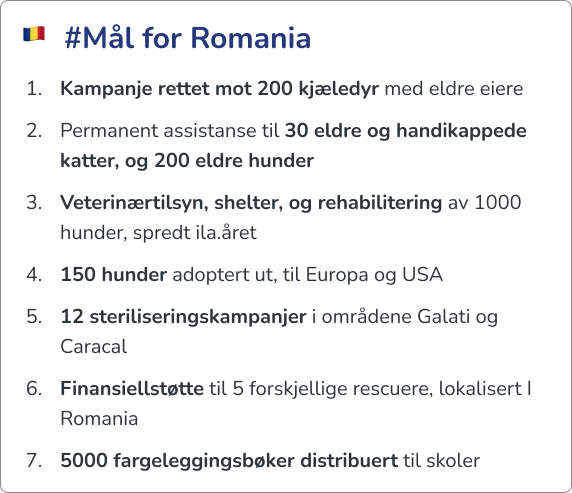Click 'Permanent assistanse til' text
This screenshot has height=493, width=572.
(x=170, y=131)
